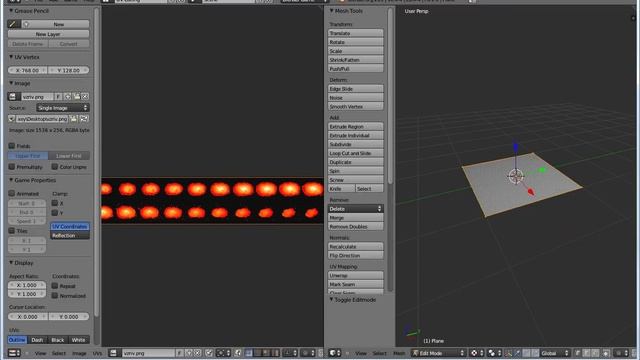Click Cursor Location Y 0.000 field
The height and width of the screenshot is (360, 640).
[x=69, y=316]
